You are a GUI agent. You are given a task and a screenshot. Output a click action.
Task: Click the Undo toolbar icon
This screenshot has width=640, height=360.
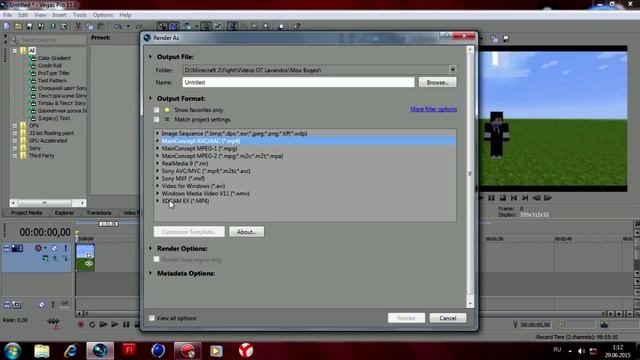(118, 27)
